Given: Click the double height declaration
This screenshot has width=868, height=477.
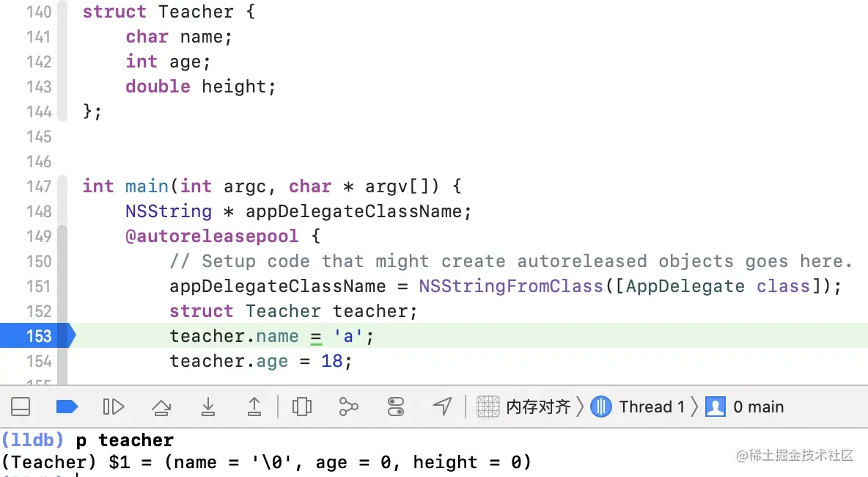Looking at the screenshot, I should (x=200, y=87).
